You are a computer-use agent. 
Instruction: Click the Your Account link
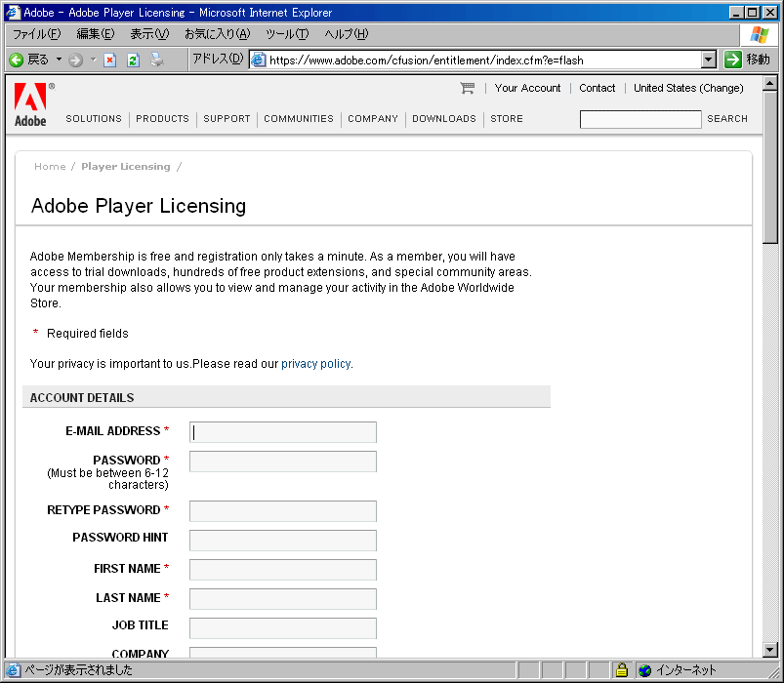(x=527, y=88)
